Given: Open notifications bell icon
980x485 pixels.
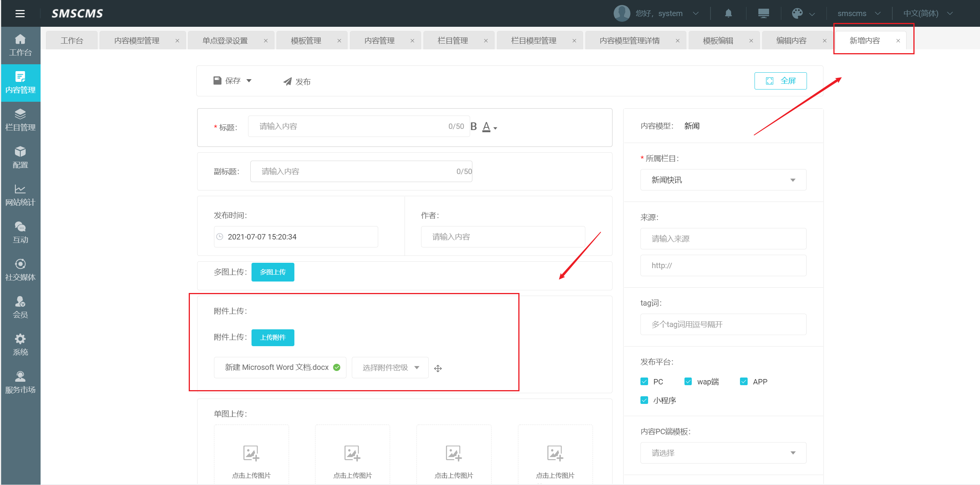Looking at the screenshot, I should pyautogui.click(x=728, y=13).
